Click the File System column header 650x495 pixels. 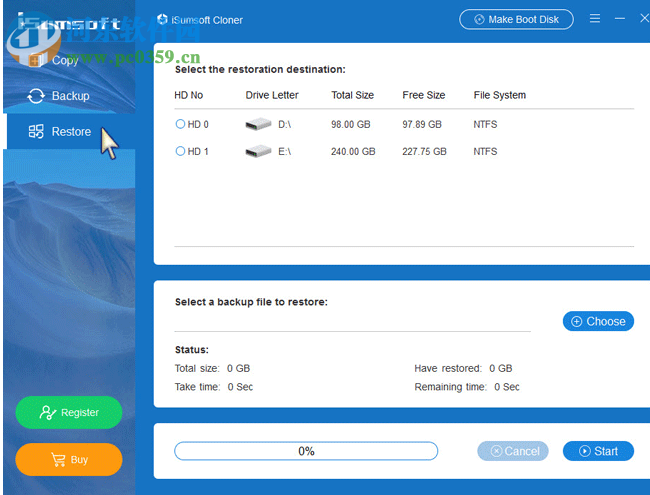(x=500, y=95)
